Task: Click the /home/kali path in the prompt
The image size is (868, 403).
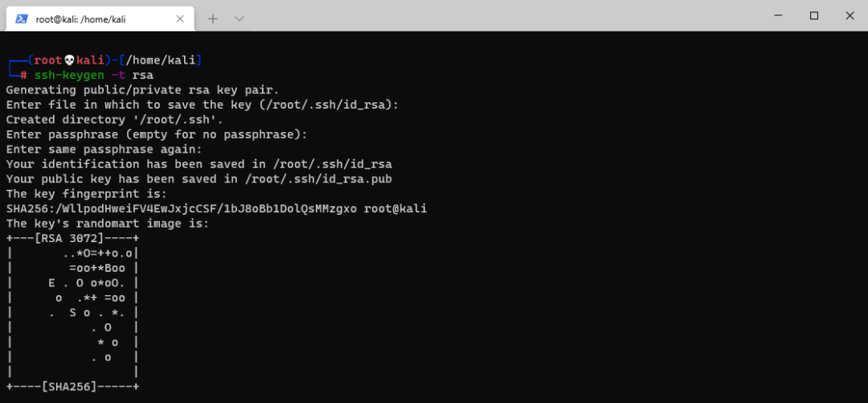Action: tap(161, 60)
